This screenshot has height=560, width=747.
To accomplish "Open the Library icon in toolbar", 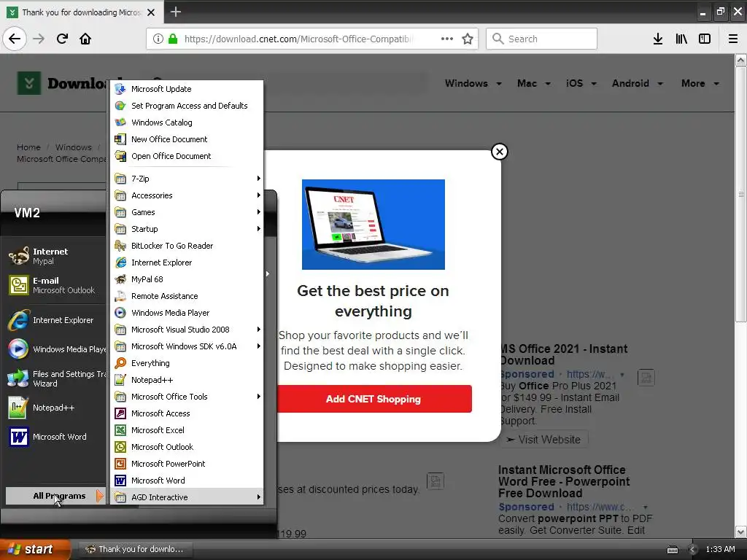I will pos(681,39).
